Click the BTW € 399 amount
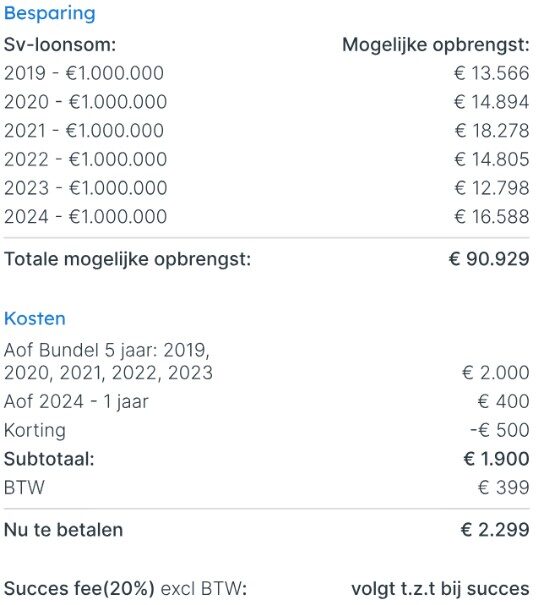The image size is (547, 605). point(503,487)
